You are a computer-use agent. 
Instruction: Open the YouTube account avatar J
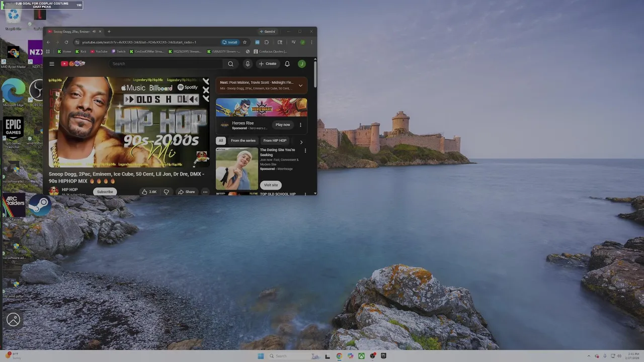(301, 64)
